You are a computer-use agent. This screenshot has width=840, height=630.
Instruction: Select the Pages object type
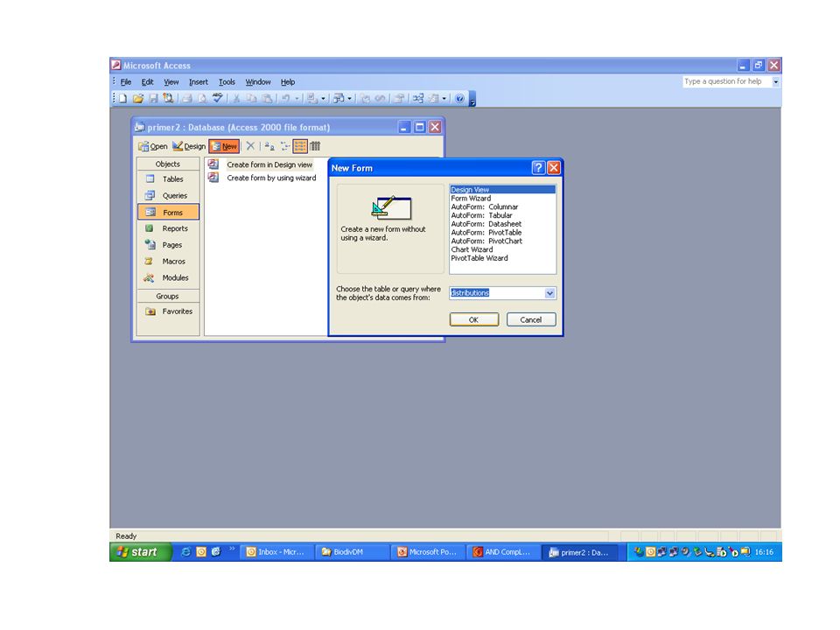168,245
